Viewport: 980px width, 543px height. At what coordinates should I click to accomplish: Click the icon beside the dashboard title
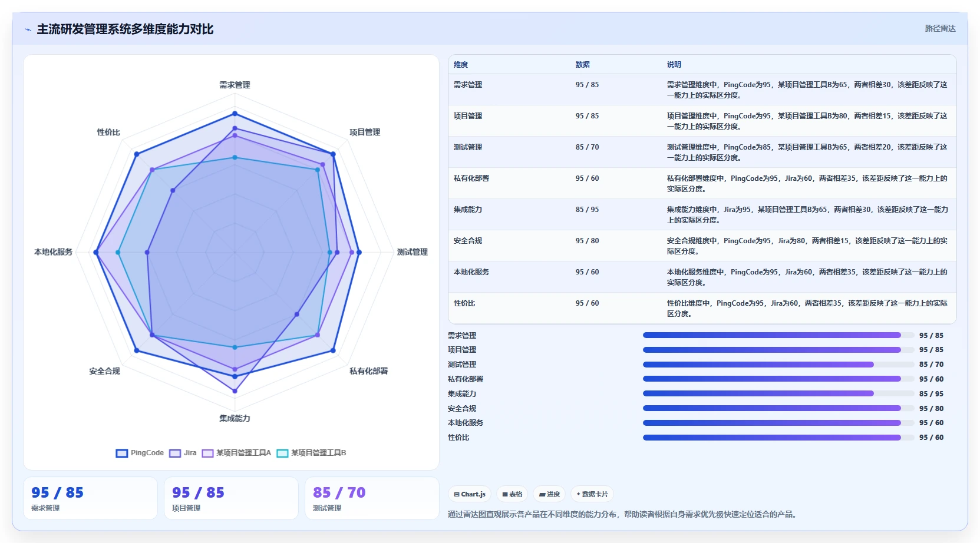click(x=28, y=29)
